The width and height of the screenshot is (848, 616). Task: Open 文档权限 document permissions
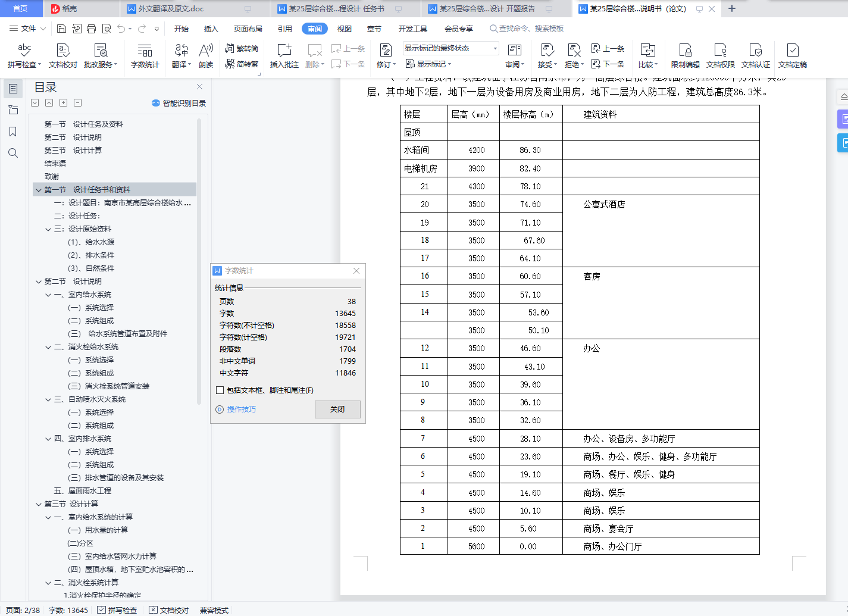[x=721, y=56]
